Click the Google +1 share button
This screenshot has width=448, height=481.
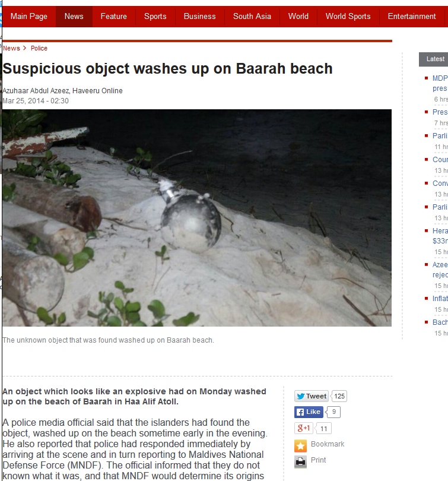coord(303,428)
